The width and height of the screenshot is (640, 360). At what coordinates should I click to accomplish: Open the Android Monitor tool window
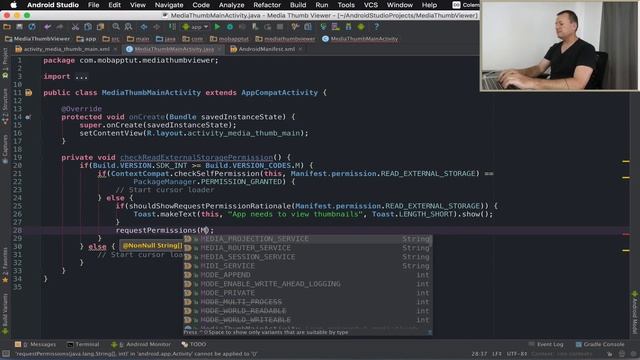pyautogui.click(x=142, y=344)
